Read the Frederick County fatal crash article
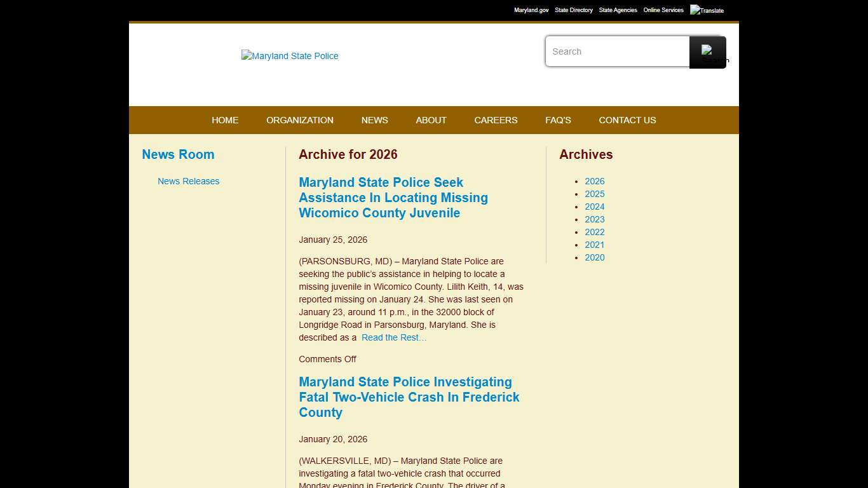 point(409,397)
